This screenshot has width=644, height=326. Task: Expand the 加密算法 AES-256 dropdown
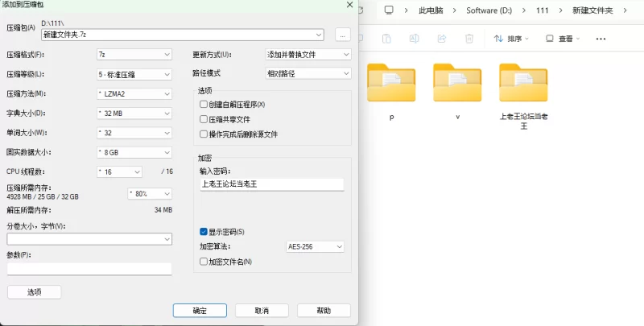315,246
